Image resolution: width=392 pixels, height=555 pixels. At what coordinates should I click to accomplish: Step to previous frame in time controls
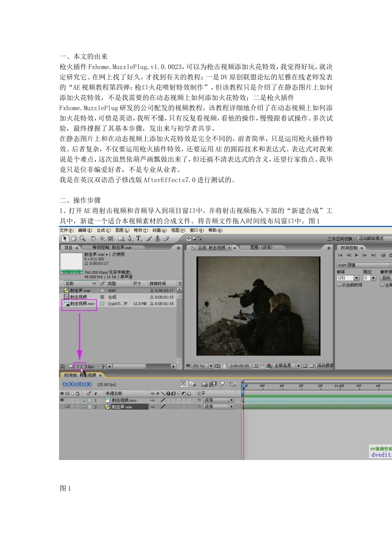click(349, 255)
